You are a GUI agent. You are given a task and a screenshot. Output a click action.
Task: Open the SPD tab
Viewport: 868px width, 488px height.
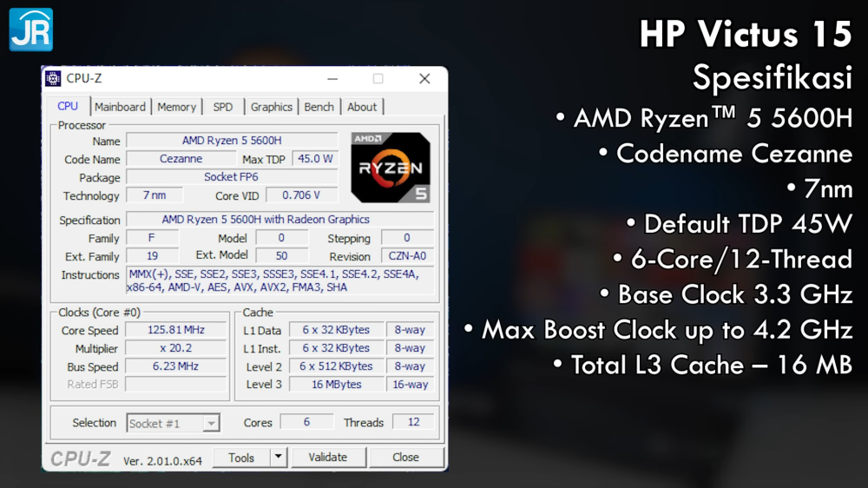point(223,107)
